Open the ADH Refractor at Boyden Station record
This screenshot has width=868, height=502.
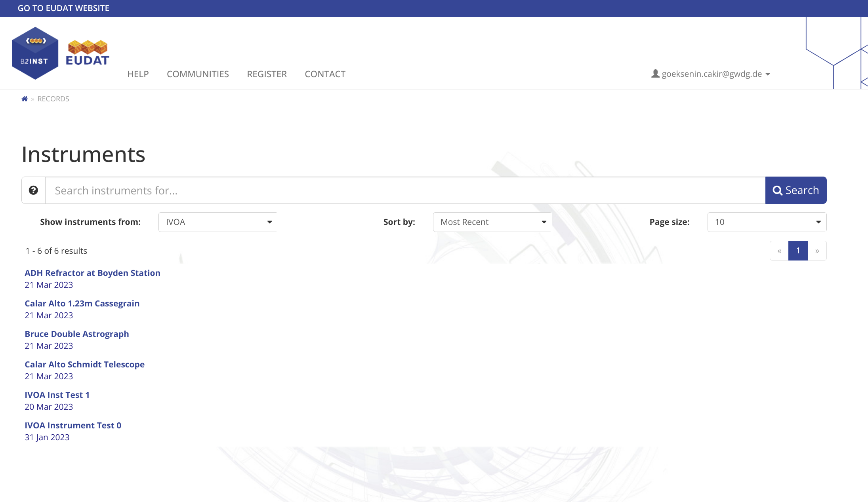tap(92, 273)
